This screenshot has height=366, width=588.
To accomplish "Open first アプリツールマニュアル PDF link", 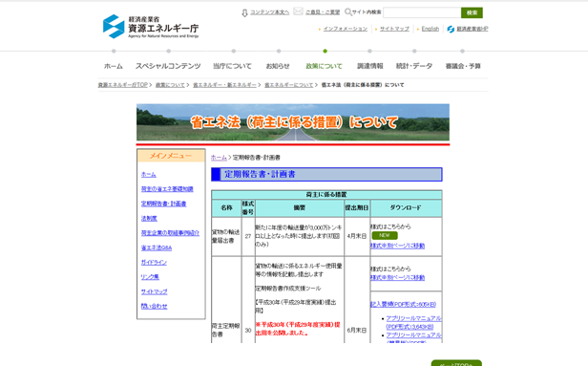I will [x=413, y=322].
